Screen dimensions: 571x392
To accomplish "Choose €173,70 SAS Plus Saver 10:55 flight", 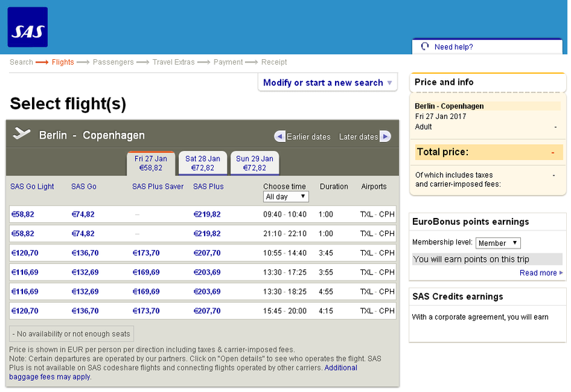I will 146,253.
